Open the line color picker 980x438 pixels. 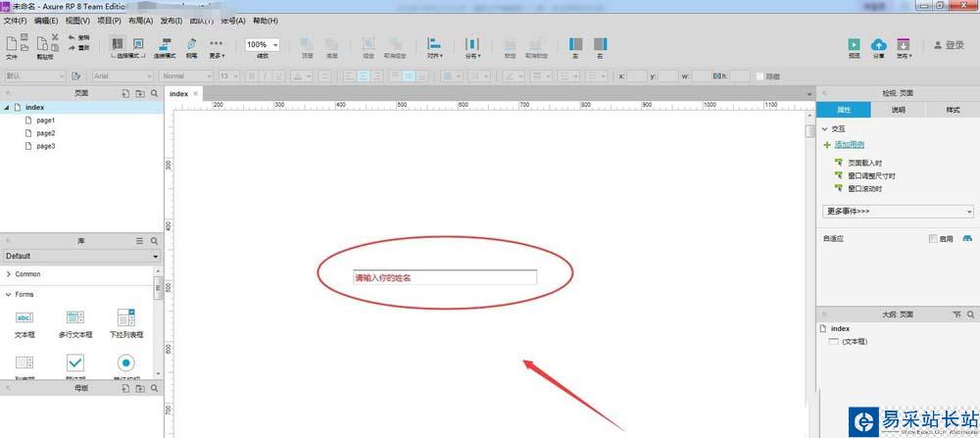(514, 75)
